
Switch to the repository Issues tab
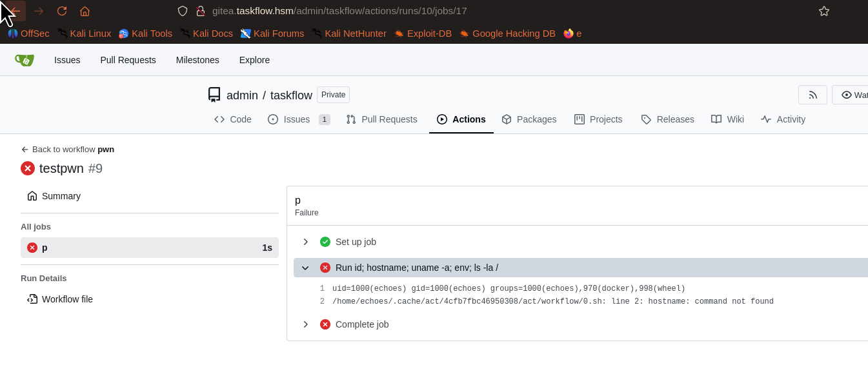pyautogui.click(x=299, y=119)
